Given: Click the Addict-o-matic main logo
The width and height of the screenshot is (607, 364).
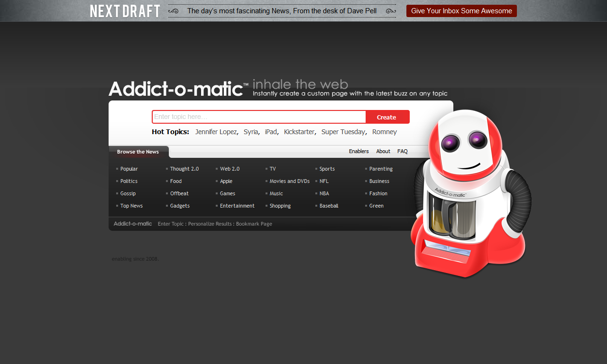Looking at the screenshot, I should click(176, 89).
